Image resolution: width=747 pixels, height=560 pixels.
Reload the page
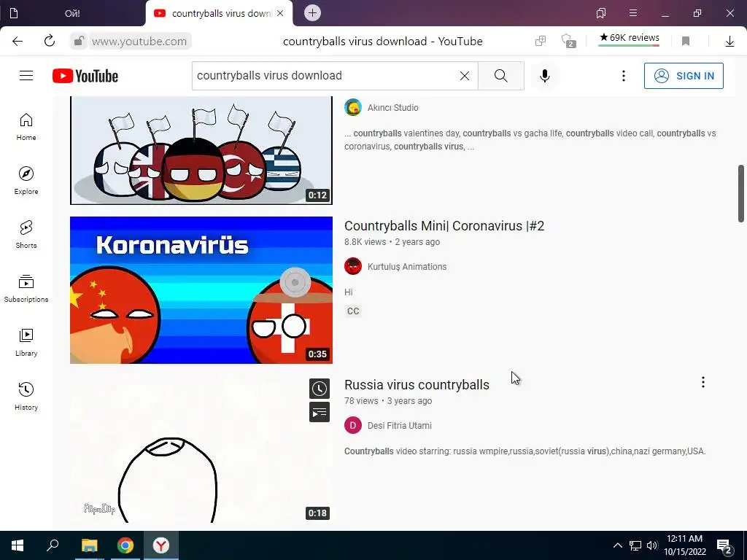50,41
